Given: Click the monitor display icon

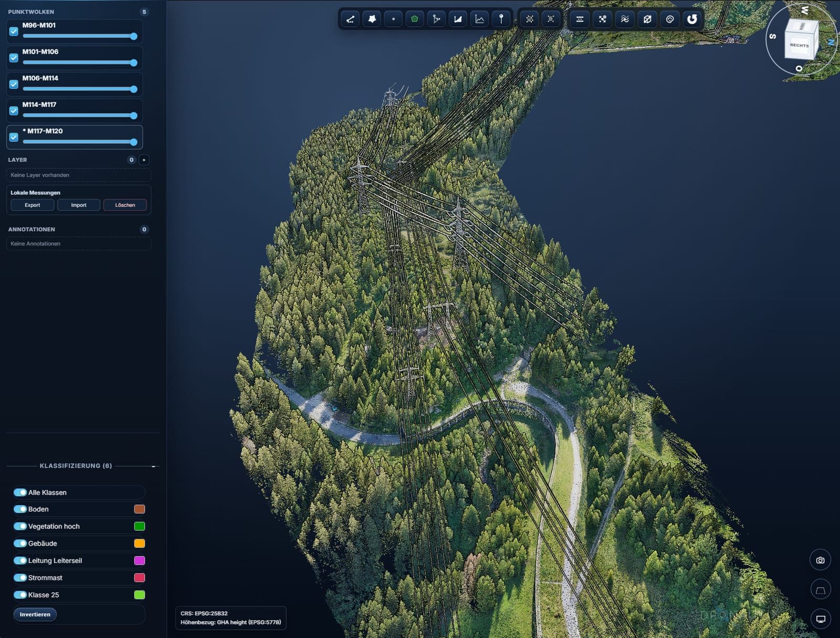Looking at the screenshot, I should click(x=820, y=619).
